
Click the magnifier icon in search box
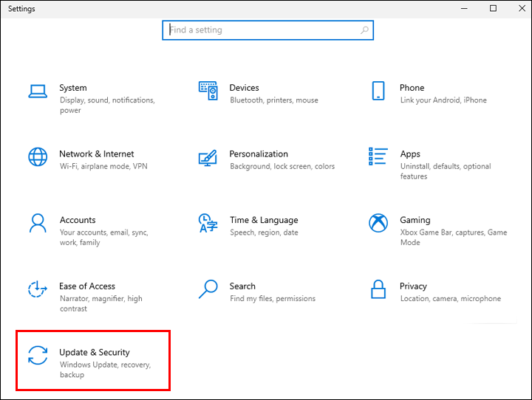pos(364,30)
